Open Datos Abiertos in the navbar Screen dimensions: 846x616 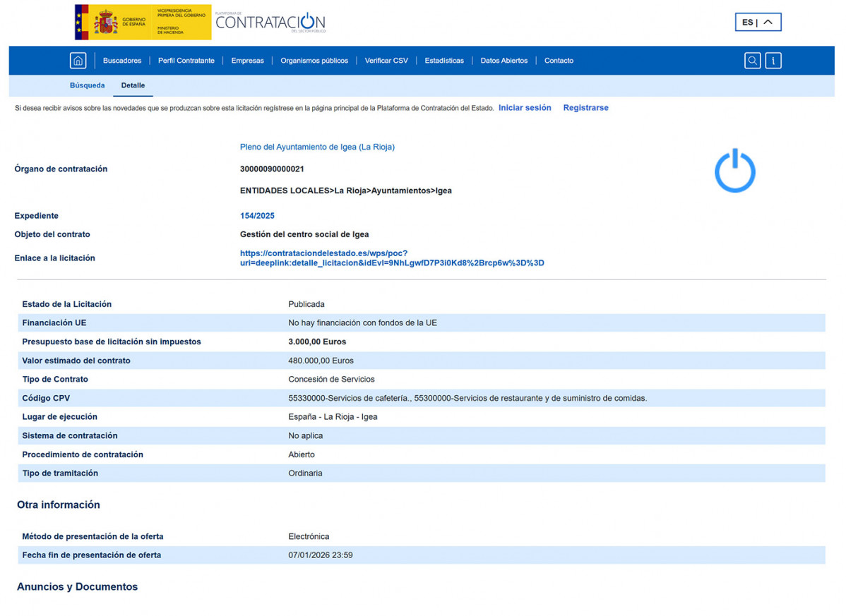pos(504,61)
